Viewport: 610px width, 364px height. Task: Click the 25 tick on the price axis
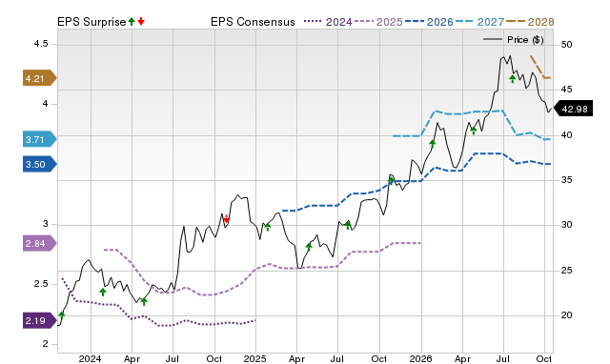click(566, 270)
